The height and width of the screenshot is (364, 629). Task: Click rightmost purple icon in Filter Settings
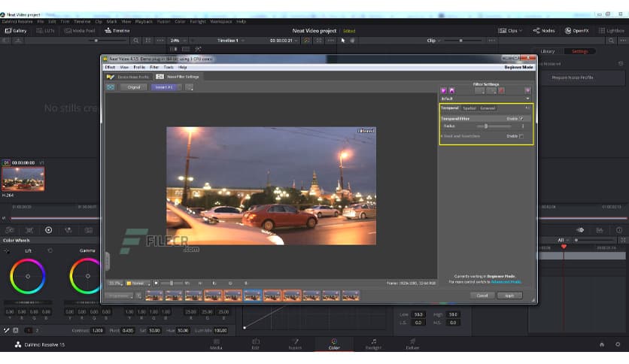(x=527, y=90)
